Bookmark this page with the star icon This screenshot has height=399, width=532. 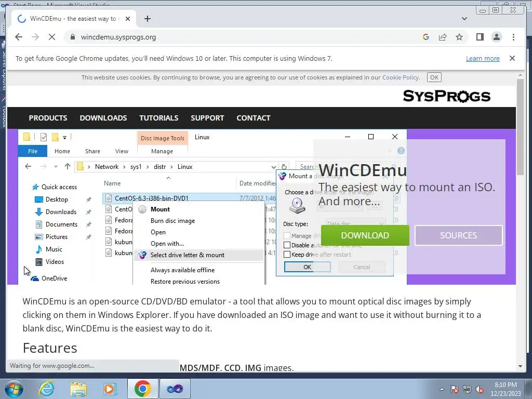pos(459,37)
